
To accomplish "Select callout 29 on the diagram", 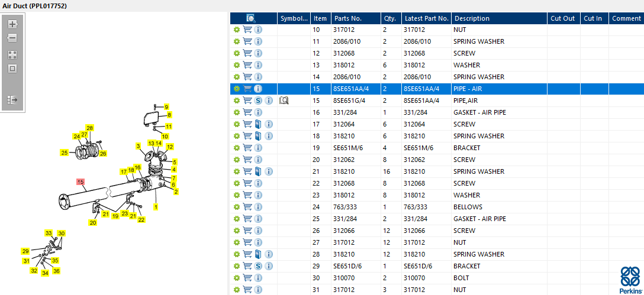I will (x=25, y=251).
